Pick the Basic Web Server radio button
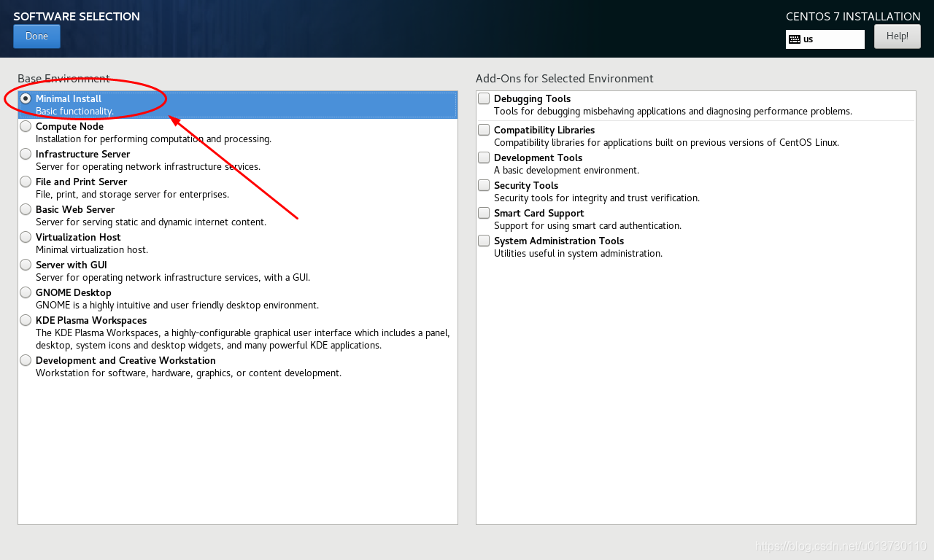 [x=26, y=209]
